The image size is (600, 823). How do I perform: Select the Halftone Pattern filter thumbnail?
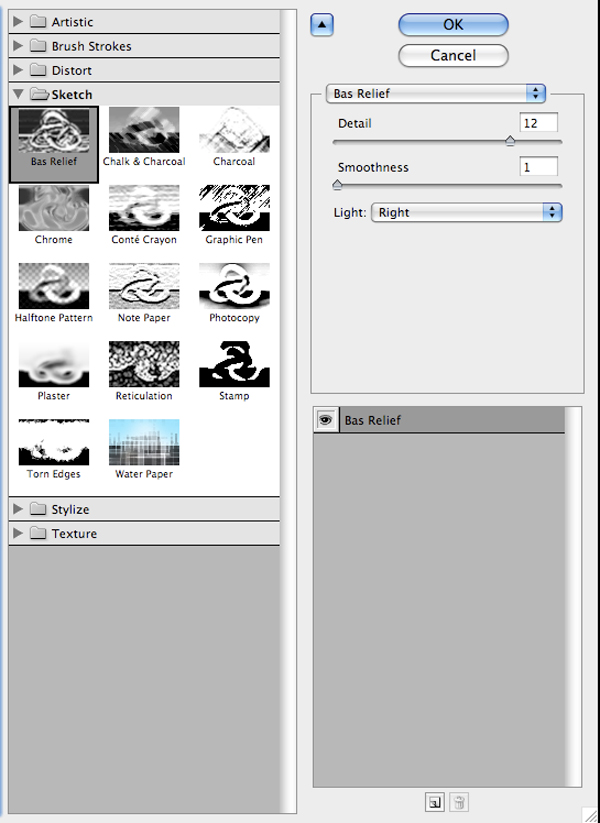coord(54,286)
